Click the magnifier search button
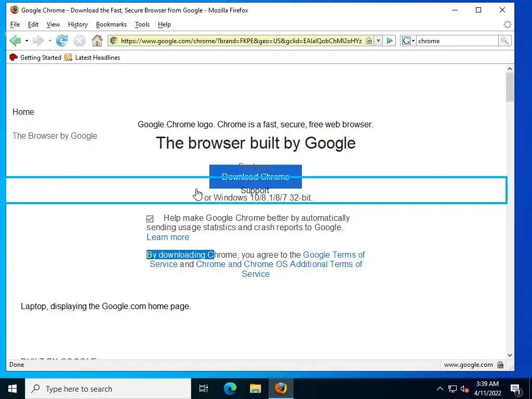This screenshot has height=399, width=532. 504,41
